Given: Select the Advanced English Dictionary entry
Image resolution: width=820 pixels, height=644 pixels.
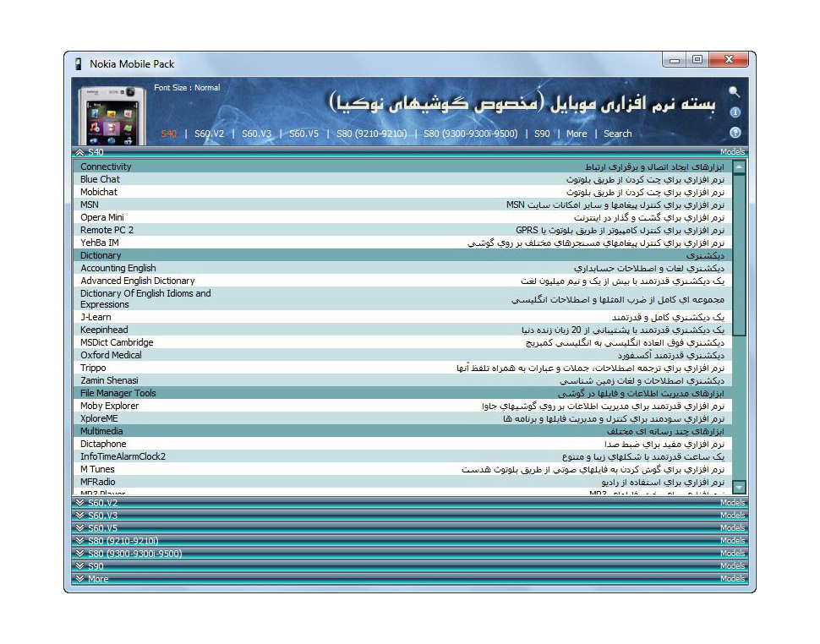Looking at the screenshot, I should click(x=402, y=281).
